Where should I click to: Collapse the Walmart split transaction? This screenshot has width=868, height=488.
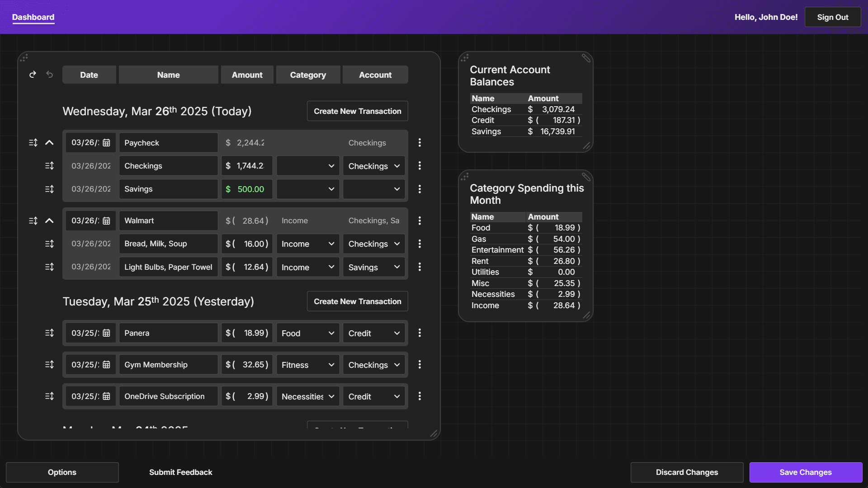click(x=49, y=221)
